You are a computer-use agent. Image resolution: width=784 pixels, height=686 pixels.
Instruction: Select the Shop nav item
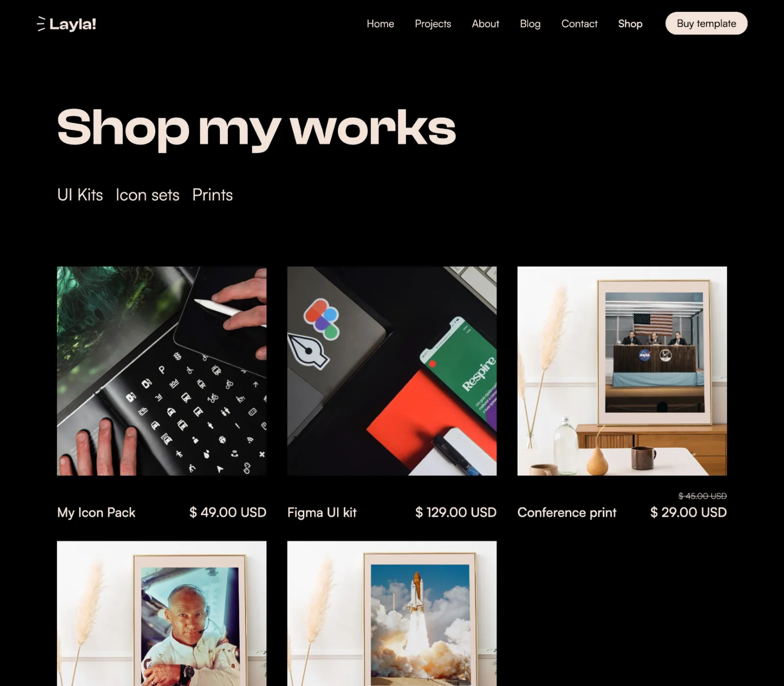[630, 24]
